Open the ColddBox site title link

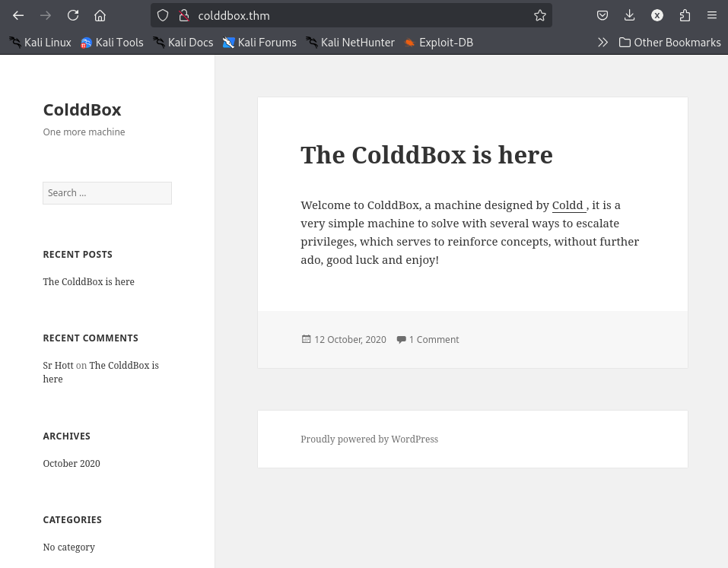pos(82,110)
